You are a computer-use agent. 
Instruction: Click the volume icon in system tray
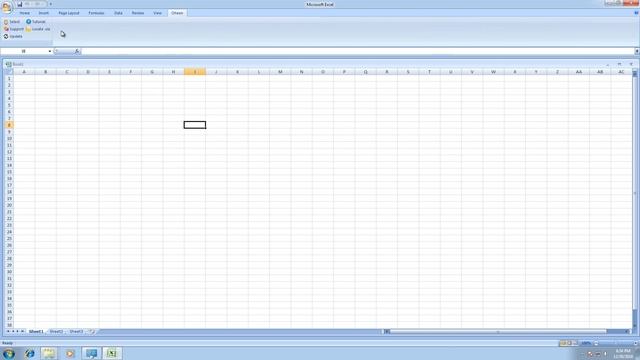(x=605, y=354)
